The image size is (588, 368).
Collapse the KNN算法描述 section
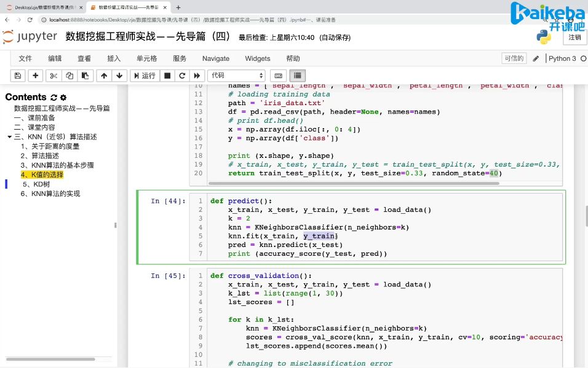click(9, 136)
